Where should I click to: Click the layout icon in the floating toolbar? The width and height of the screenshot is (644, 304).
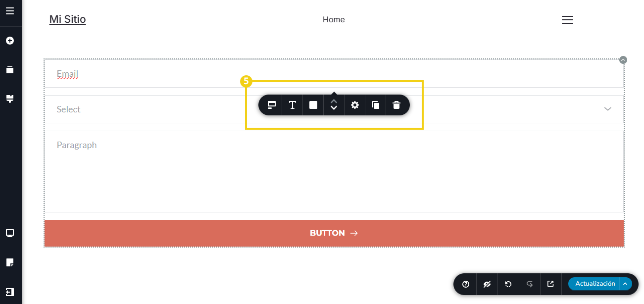271,105
